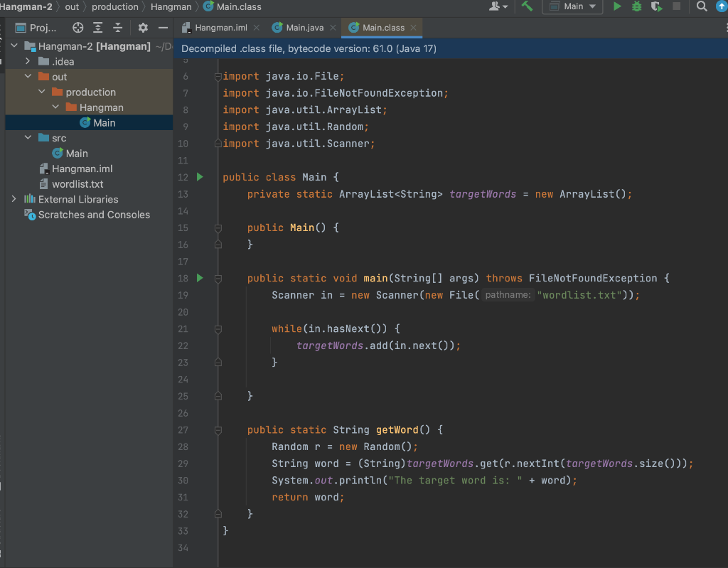728x568 pixels.
Task: Start the debugger with the bug icon
Action: click(636, 6)
